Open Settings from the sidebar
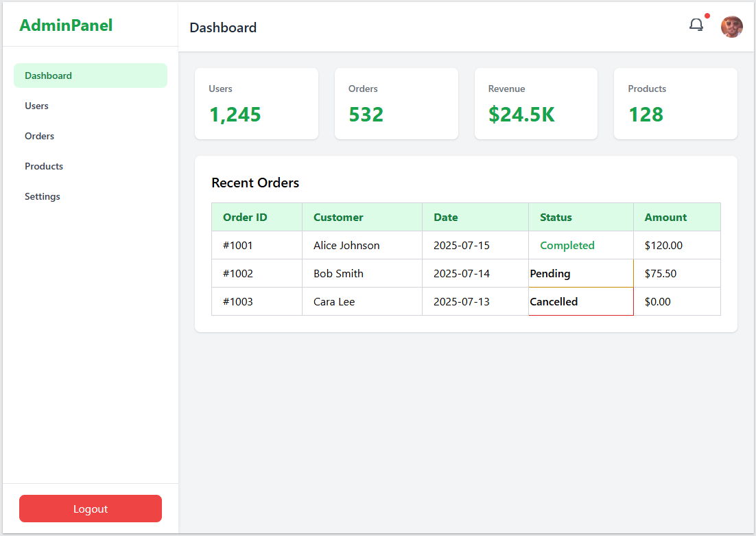 click(42, 196)
